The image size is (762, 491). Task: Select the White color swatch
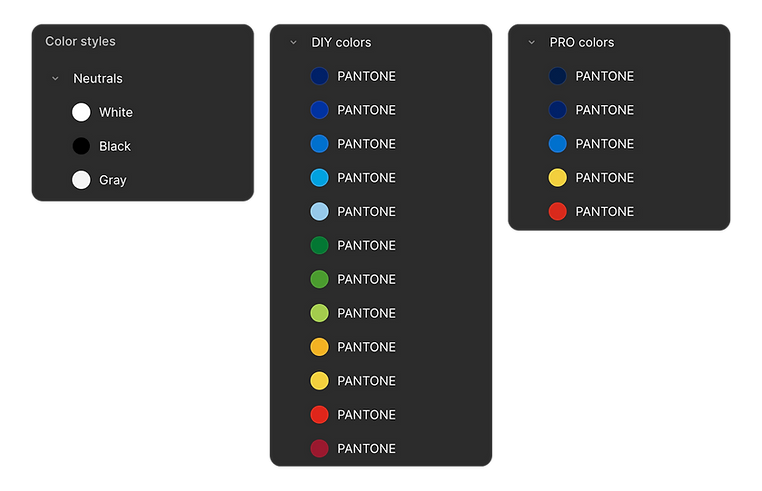(81, 112)
